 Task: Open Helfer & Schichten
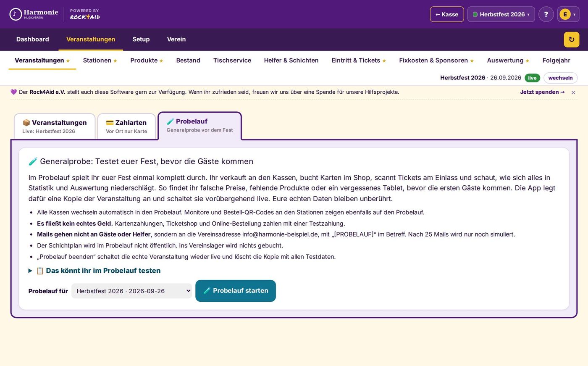[291, 60]
